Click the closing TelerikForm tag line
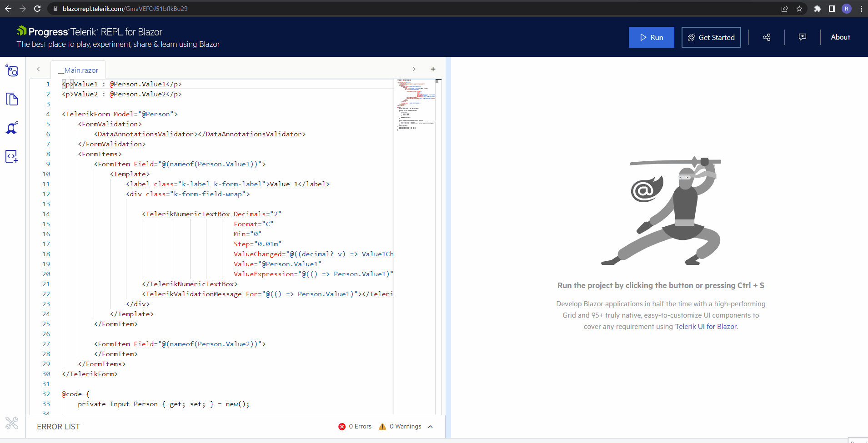This screenshot has height=443, width=868. pos(90,374)
